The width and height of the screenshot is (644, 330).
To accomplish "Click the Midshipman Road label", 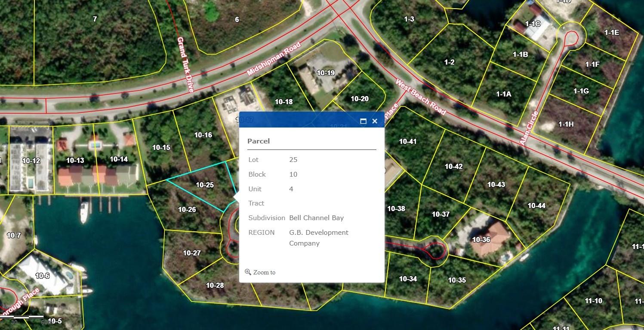I will (x=274, y=59).
